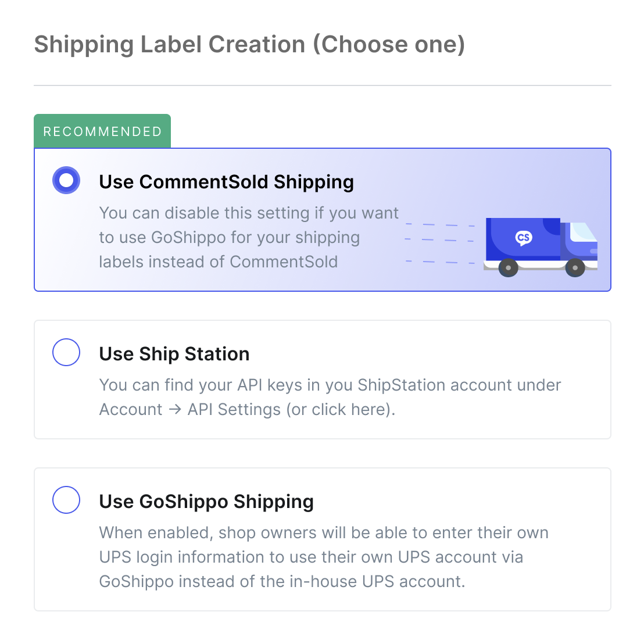Click the truck's front wheel
The image size is (644, 644).
(575, 268)
